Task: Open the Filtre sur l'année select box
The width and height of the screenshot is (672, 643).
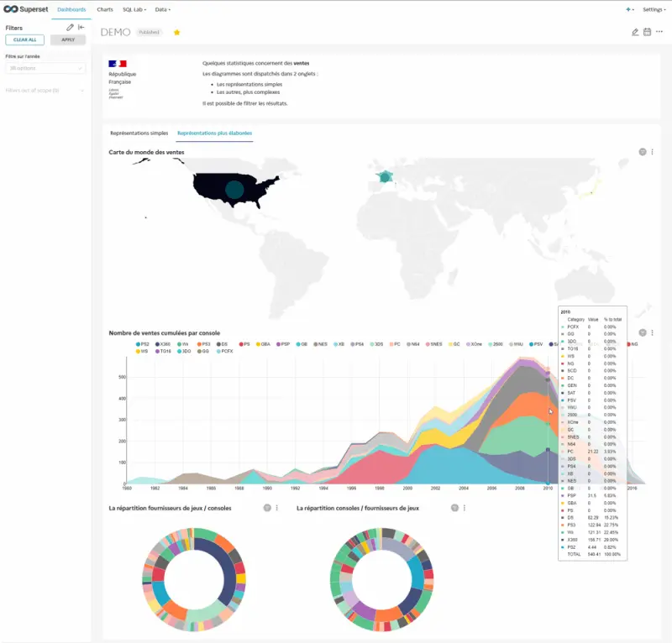Action: (x=45, y=68)
